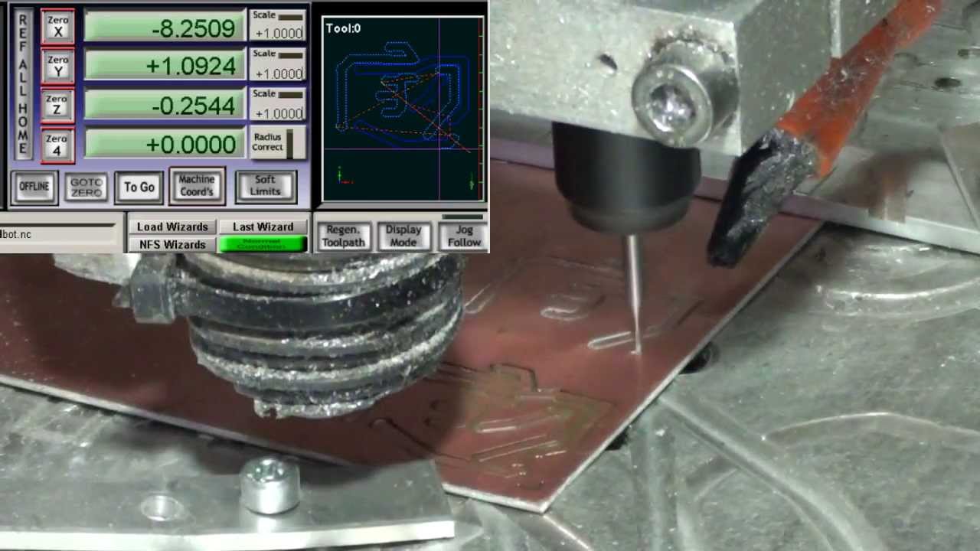Toggle Machine Coord's display
The image size is (980, 551).
pyautogui.click(x=197, y=186)
